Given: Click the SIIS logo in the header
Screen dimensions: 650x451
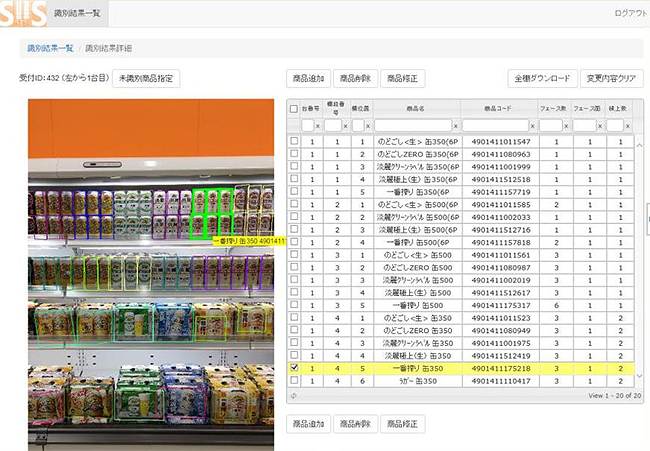Looking at the screenshot, I should pyautogui.click(x=23, y=14).
